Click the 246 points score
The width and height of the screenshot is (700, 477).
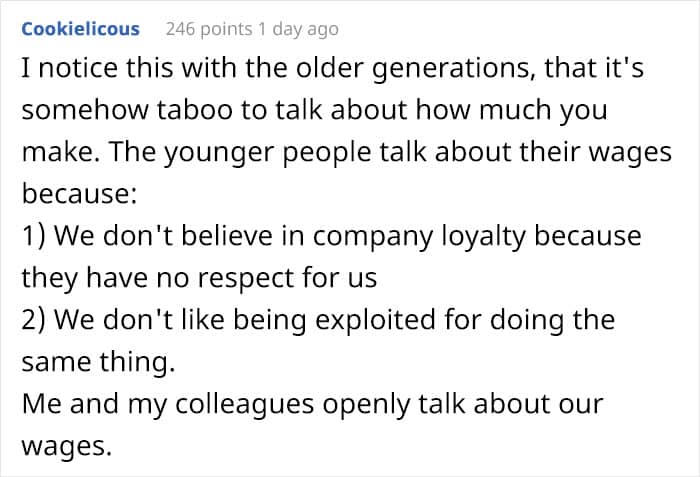coord(209,29)
